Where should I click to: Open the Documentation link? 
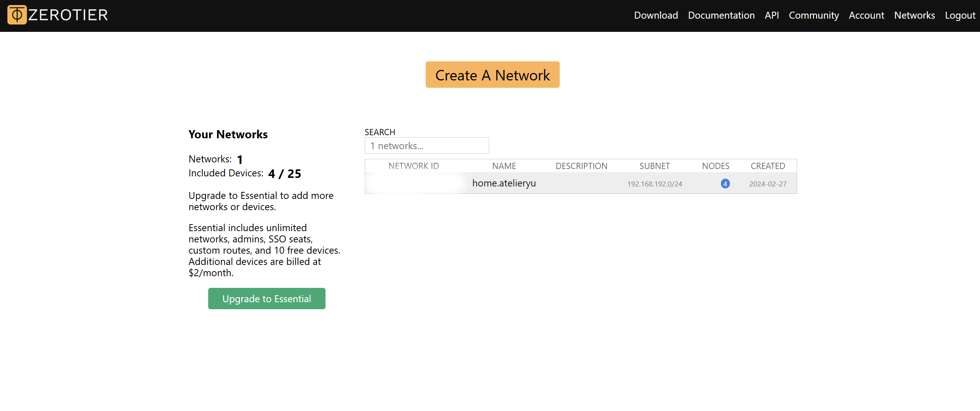coord(721,16)
